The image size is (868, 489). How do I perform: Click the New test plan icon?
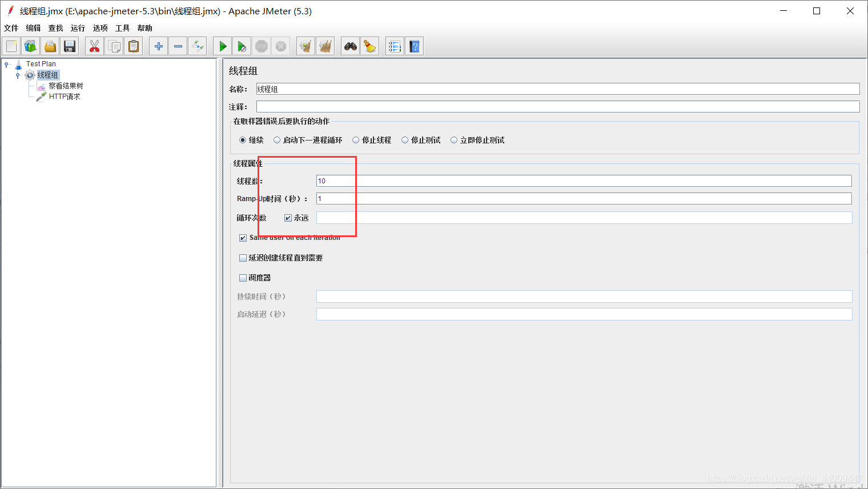(x=11, y=46)
